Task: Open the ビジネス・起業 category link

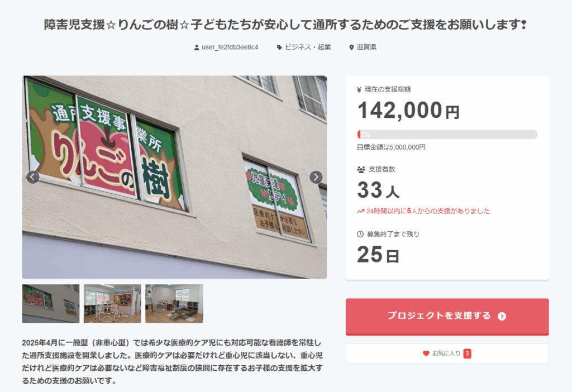Action: click(x=308, y=47)
